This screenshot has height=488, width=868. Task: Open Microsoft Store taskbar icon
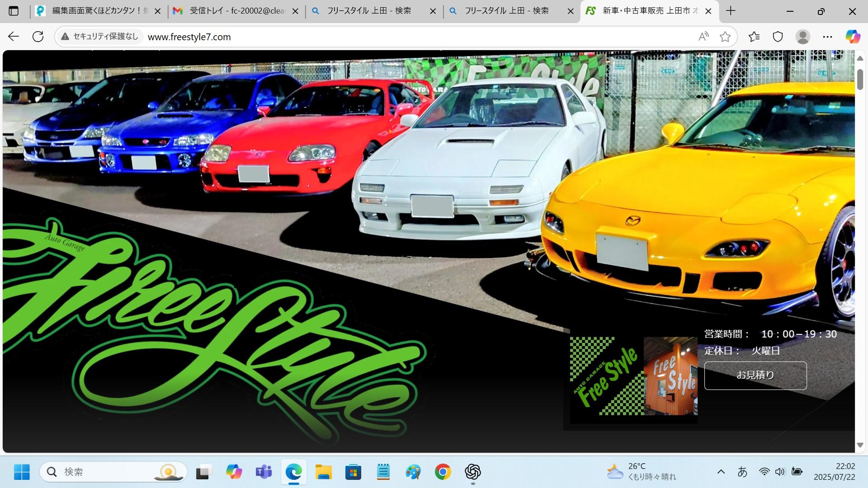[353, 472]
